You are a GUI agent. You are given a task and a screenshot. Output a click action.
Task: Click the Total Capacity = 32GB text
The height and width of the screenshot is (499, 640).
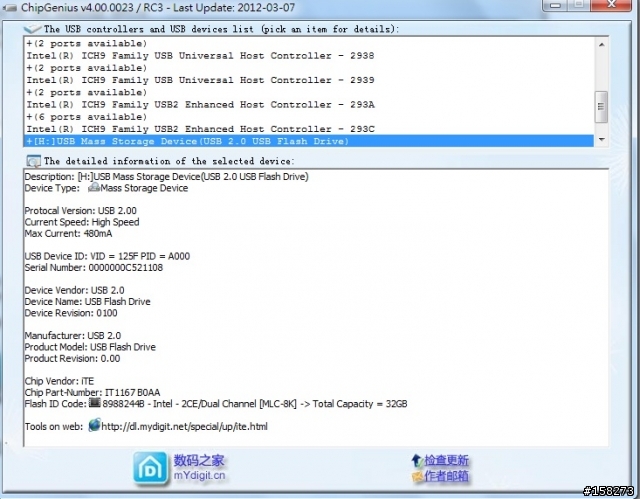click(360, 404)
